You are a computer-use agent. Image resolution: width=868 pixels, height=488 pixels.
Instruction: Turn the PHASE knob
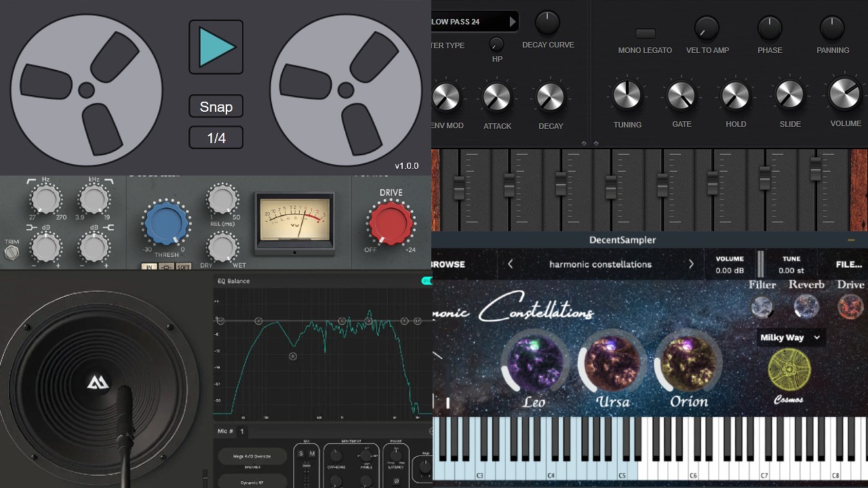point(770,28)
